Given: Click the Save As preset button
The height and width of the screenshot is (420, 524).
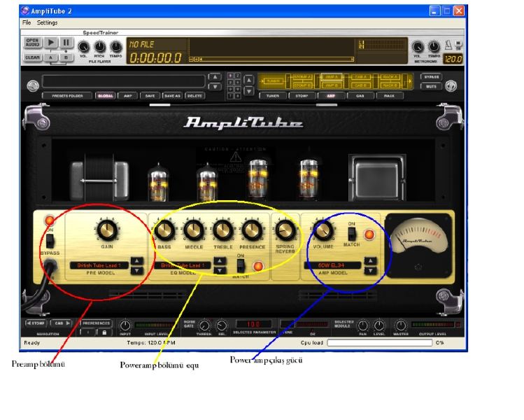Looking at the screenshot, I should tap(172, 94).
